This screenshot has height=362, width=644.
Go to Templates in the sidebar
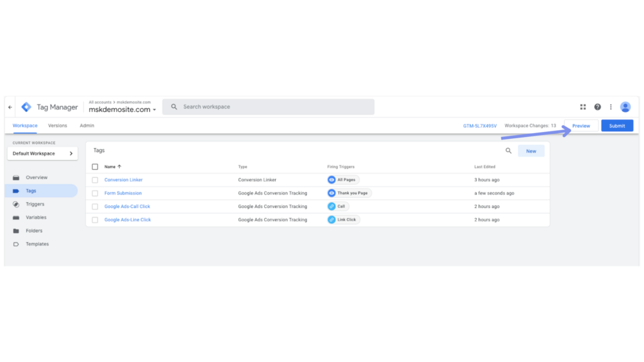tap(37, 244)
